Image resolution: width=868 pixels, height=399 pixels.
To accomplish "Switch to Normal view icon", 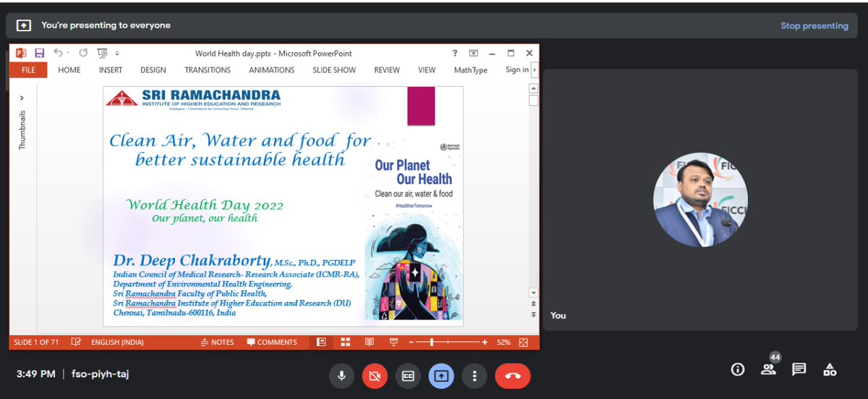I will (322, 342).
